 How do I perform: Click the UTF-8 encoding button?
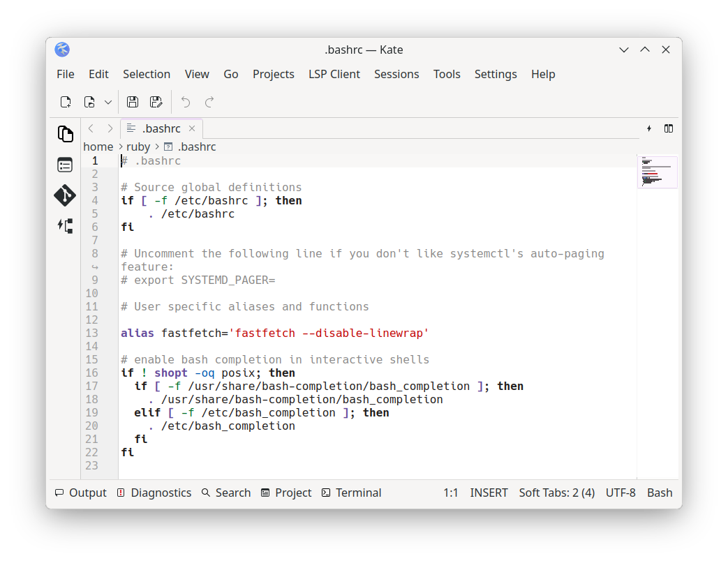pos(621,493)
